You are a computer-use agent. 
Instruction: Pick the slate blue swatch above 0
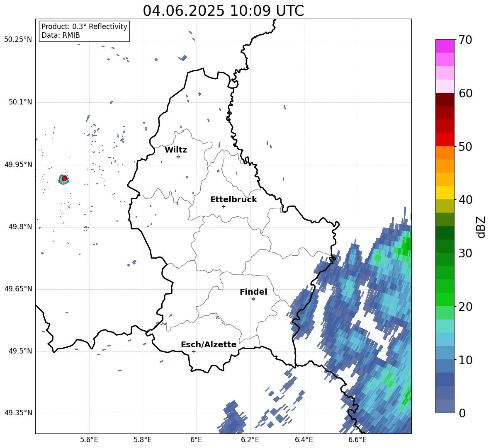tap(445, 406)
